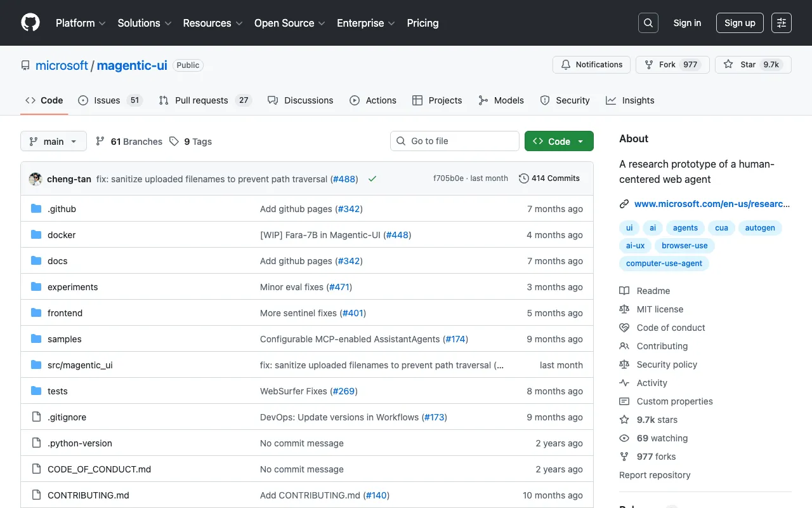Open the docker folder icon

36,234
